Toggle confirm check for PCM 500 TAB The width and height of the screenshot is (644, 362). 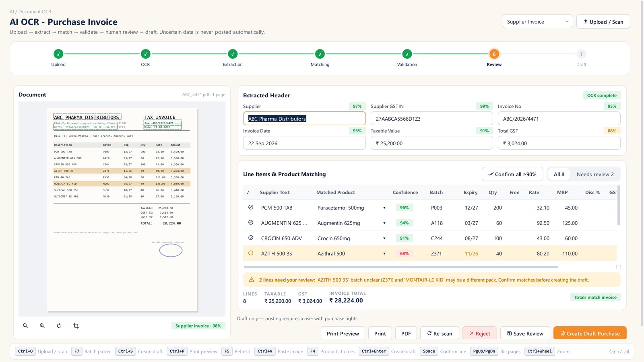pos(251,207)
